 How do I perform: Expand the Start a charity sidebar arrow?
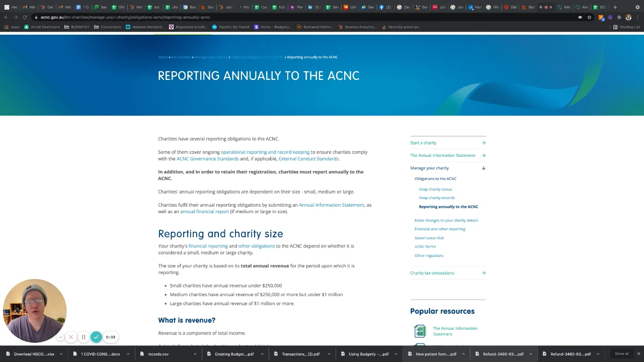pos(484,143)
